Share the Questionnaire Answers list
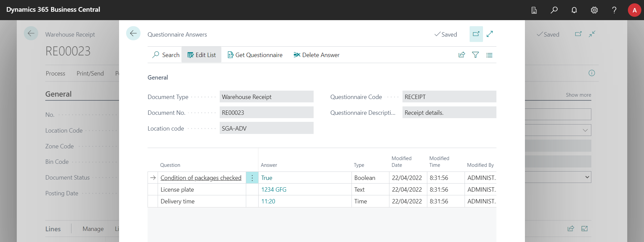The image size is (644, 242). click(462, 55)
